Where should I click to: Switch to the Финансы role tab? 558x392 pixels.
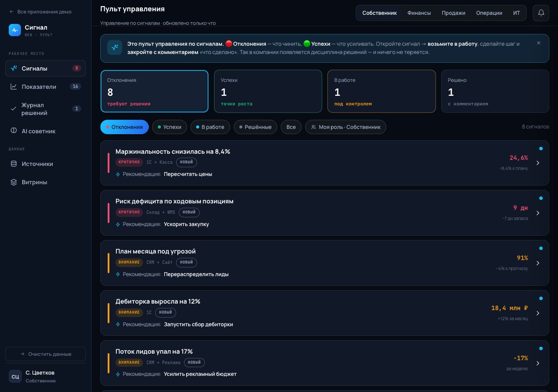pos(419,13)
